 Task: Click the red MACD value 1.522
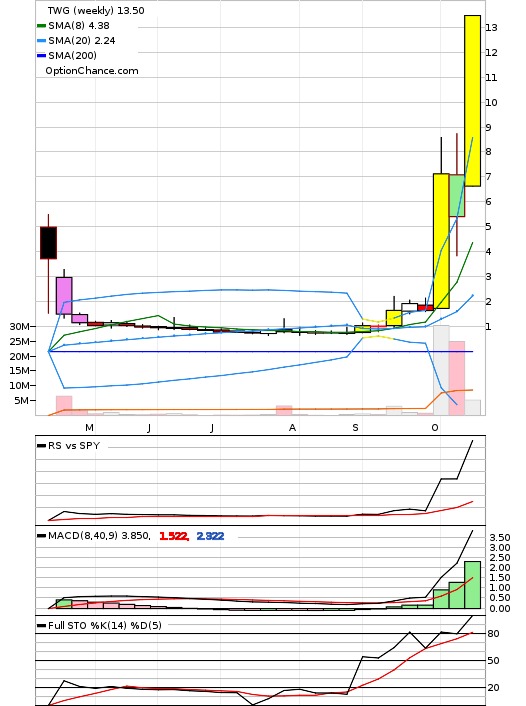tap(174, 536)
